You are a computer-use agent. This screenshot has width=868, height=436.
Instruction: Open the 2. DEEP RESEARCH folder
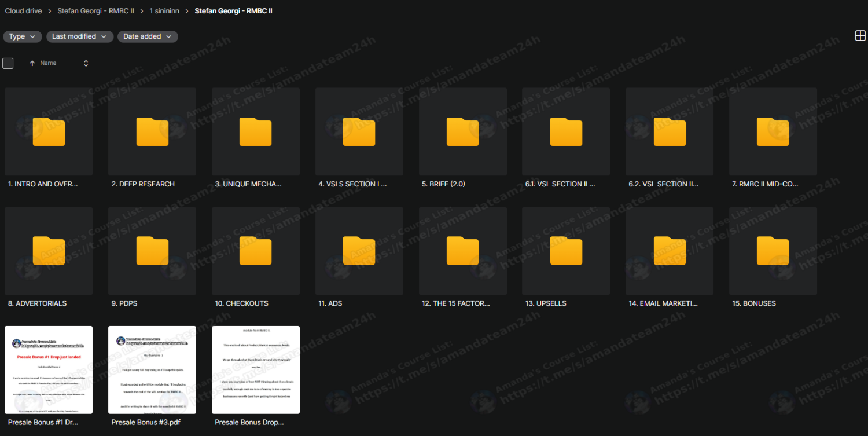[152, 132]
